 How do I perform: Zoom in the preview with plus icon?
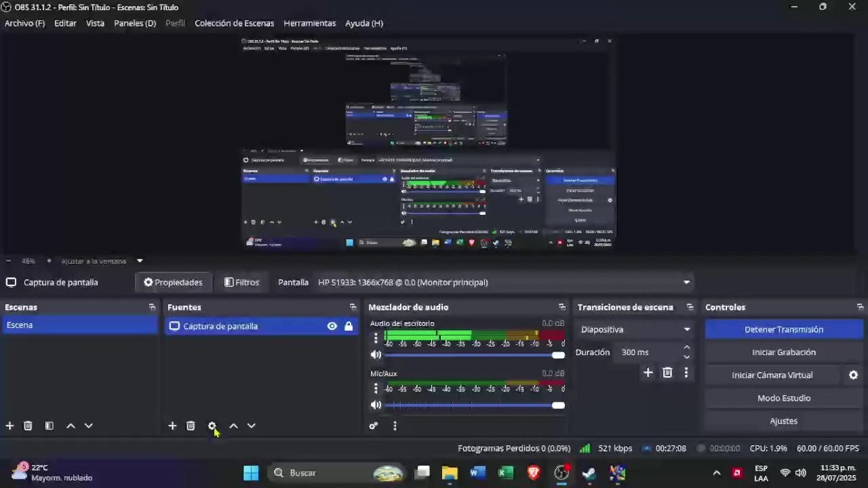click(x=49, y=261)
